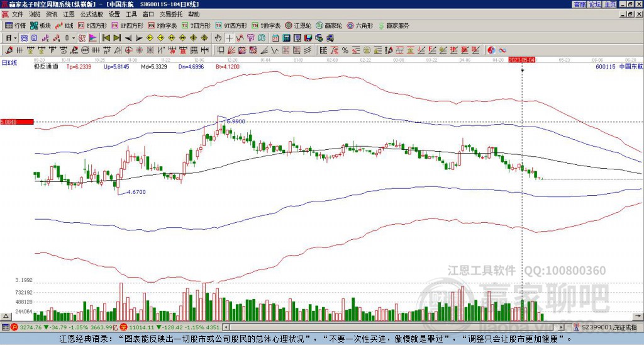Click the 主页 homepage link

coord(610,4)
